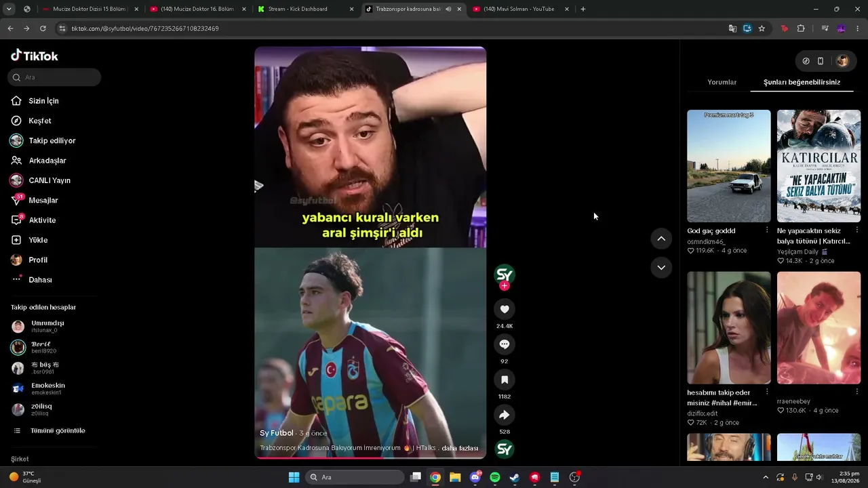
Task: Open the red Tp browser extension
Action: coord(785,28)
